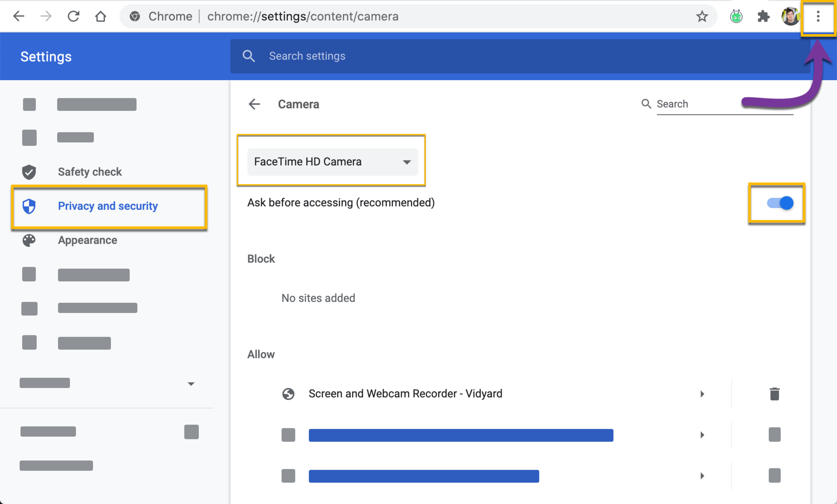This screenshot has height=504, width=837.
Task: Open your Chrome profile avatar
Action: (790, 16)
